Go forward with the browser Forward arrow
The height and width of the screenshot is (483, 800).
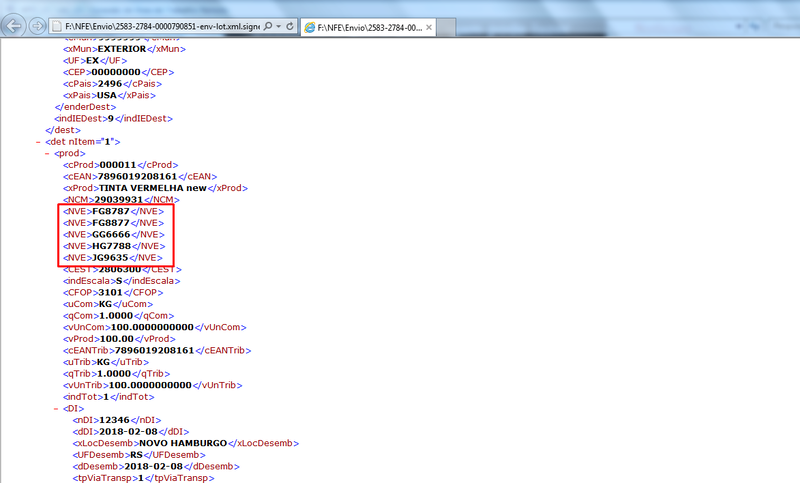pos(37,26)
